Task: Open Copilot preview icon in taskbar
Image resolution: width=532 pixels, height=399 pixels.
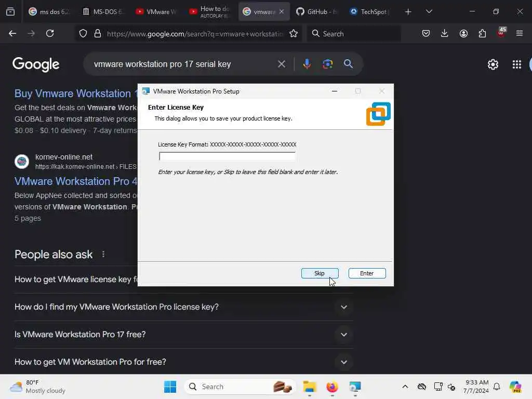Action: point(515,387)
